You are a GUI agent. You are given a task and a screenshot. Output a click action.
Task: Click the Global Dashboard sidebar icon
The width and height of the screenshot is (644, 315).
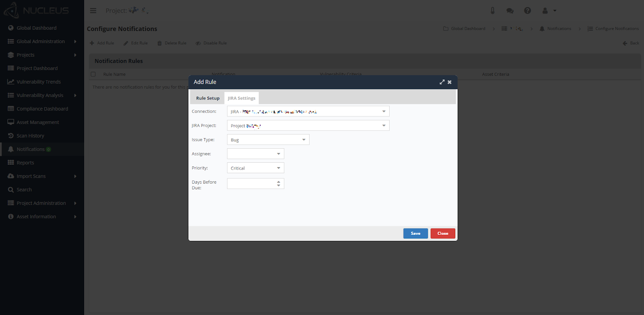pyautogui.click(x=11, y=28)
